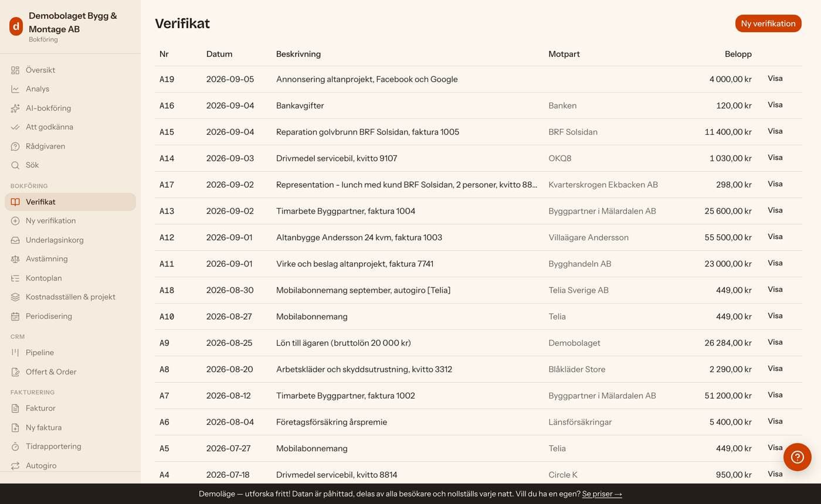Click the Analys chart icon
This screenshot has width=821, height=504.
click(x=15, y=89)
